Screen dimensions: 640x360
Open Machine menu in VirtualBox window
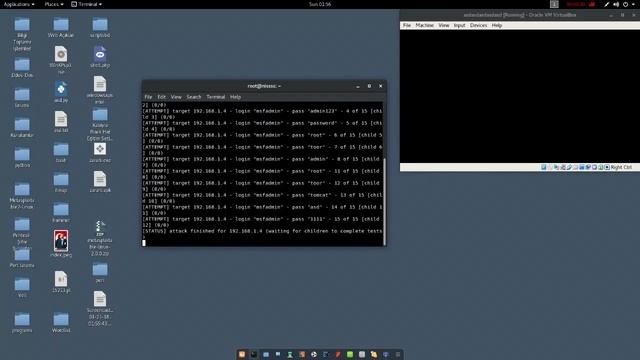424,25
